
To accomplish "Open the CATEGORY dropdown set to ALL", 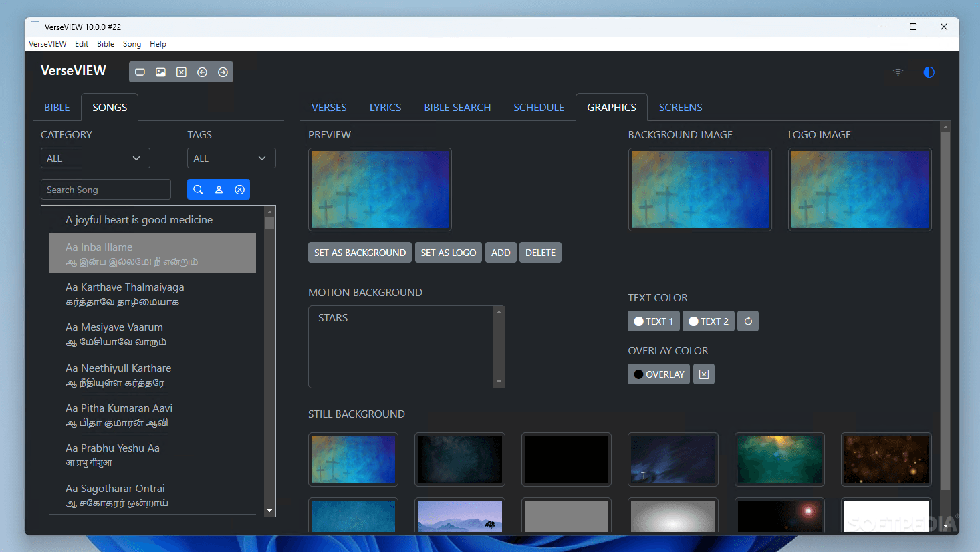I will coord(96,158).
